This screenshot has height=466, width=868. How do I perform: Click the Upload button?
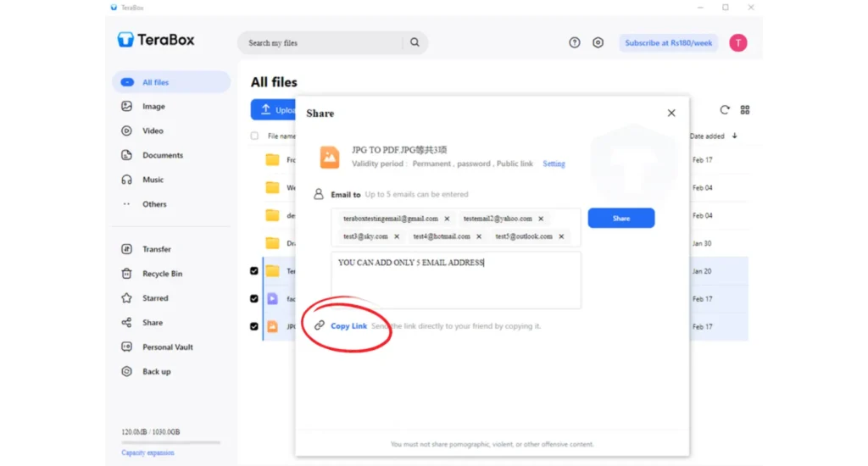click(x=274, y=109)
